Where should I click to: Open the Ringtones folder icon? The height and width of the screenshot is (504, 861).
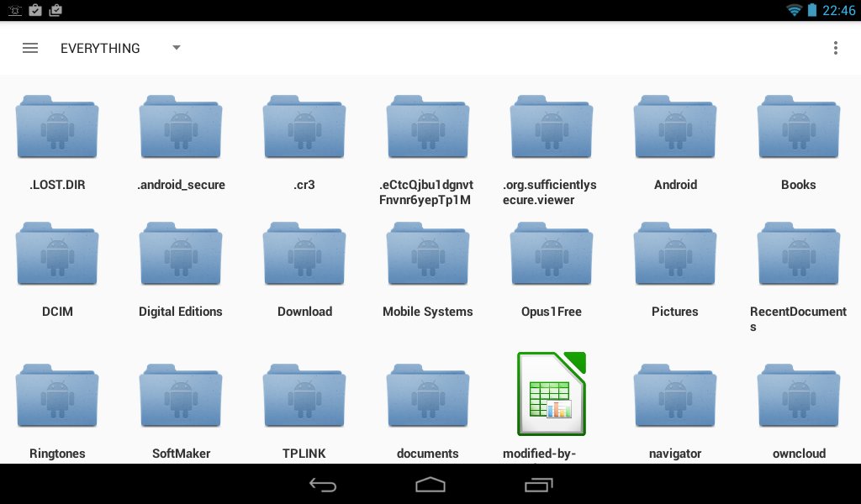point(57,396)
